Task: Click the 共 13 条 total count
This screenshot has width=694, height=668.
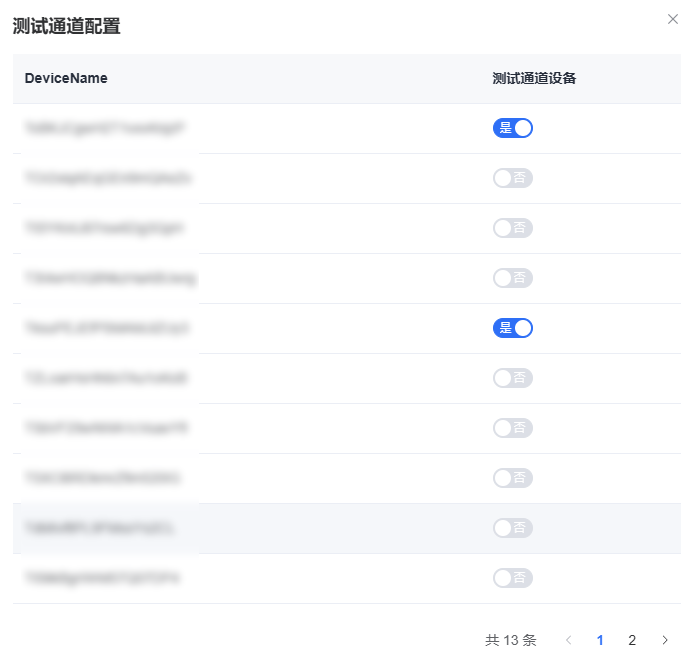Action: 511,640
